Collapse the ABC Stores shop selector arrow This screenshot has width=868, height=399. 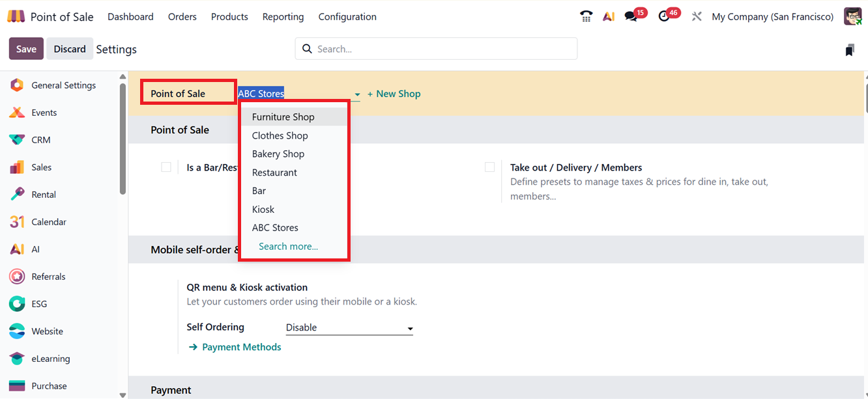click(x=357, y=95)
